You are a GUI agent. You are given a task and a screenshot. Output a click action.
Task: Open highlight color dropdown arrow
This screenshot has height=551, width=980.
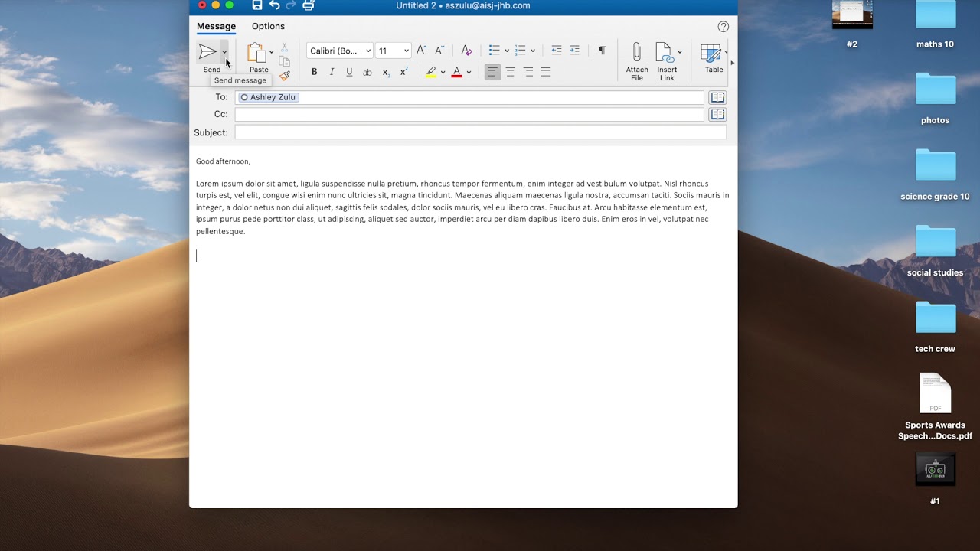443,73
